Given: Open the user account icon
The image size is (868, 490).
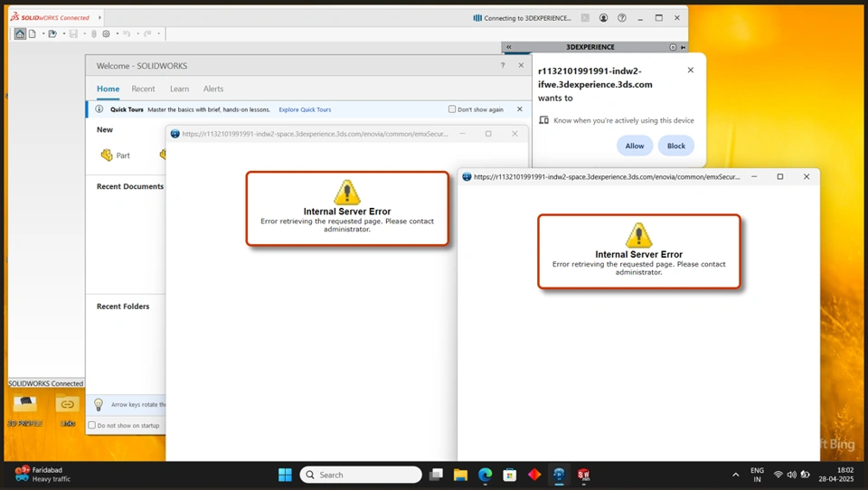Looking at the screenshot, I should pyautogui.click(x=603, y=18).
